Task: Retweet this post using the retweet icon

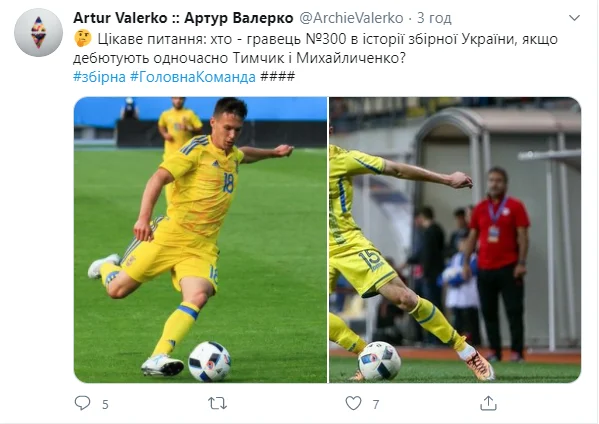Action: (x=217, y=403)
